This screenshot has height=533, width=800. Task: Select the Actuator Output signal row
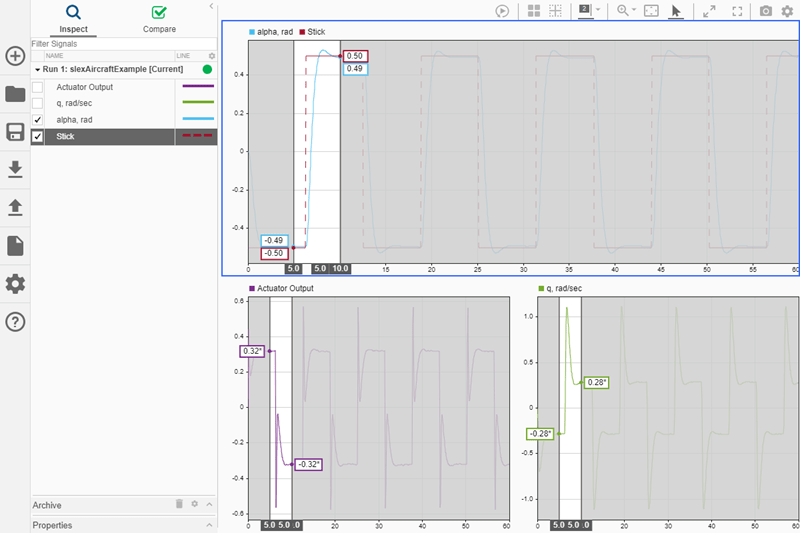click(x=124, y=87)
